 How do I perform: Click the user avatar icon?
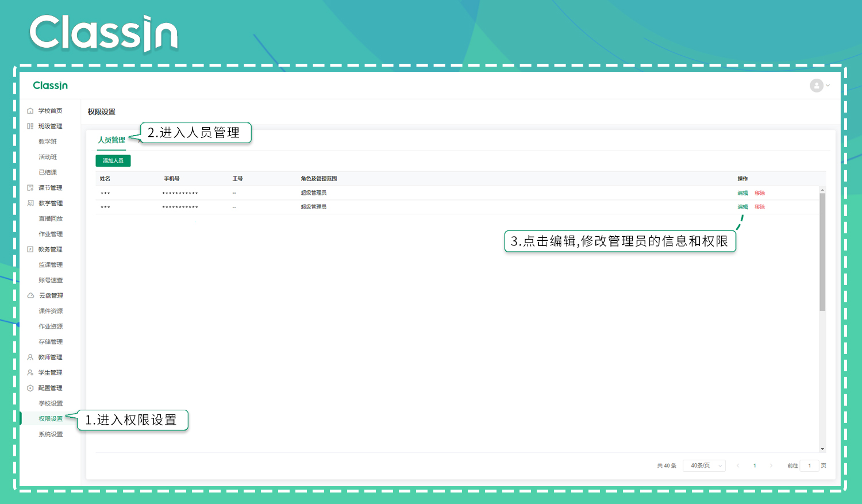tap(817, 86)
